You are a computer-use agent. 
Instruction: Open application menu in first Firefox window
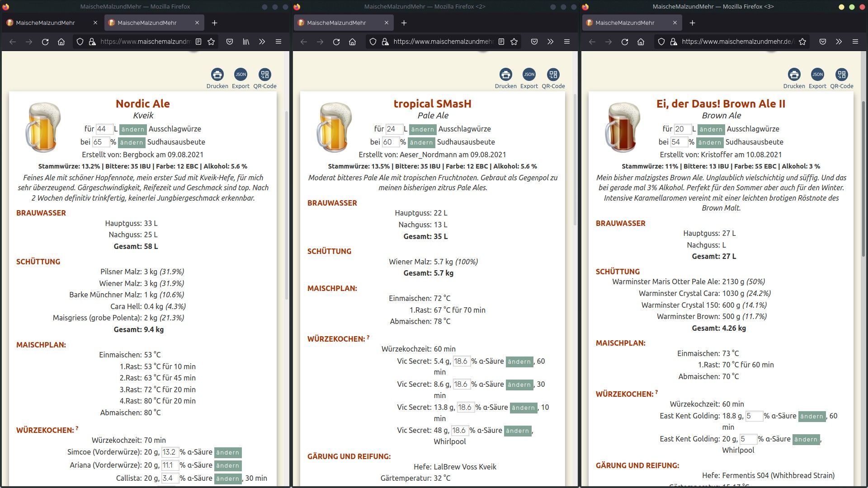click(278, 42)
